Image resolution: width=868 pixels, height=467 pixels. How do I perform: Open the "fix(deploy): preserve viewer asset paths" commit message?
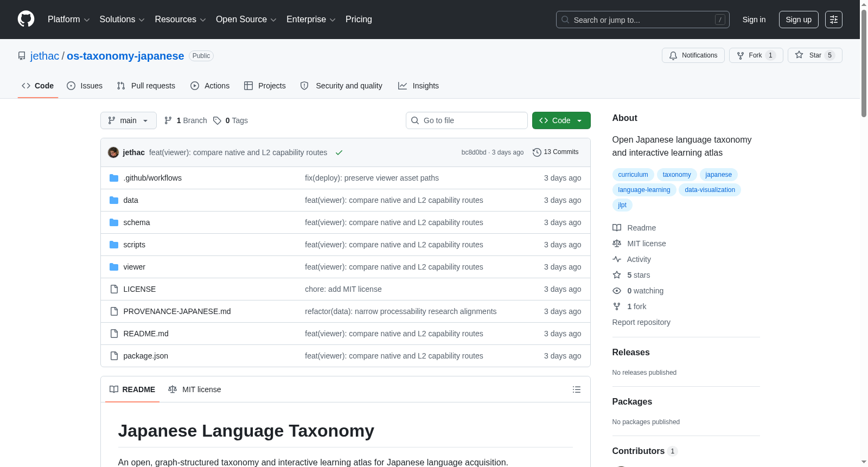coord(372,178)
